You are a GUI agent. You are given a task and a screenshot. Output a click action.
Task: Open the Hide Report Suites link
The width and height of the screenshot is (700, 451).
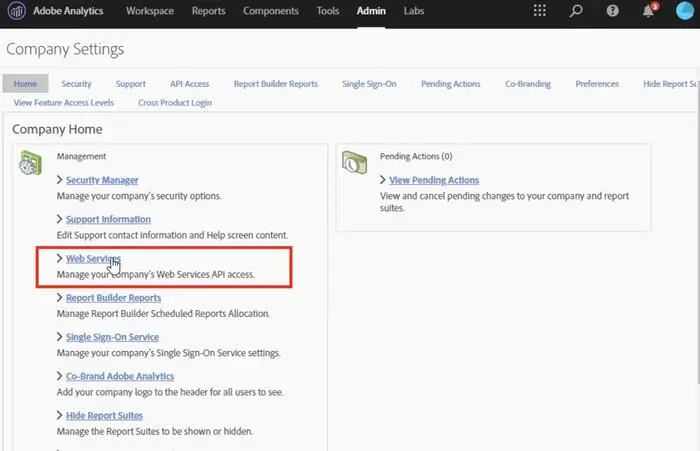click(x=104, y=416)
